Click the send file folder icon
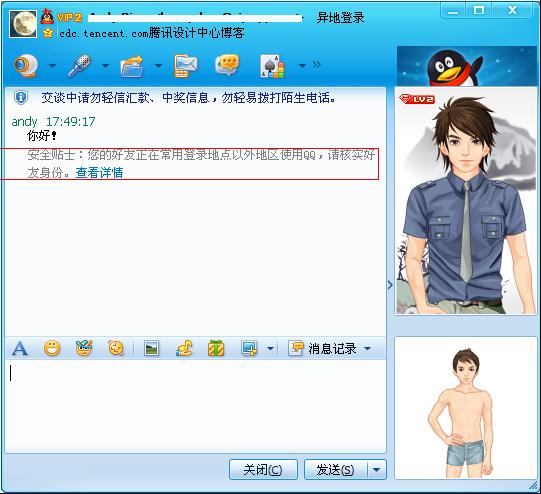541x494 pixels. [x=132, y=66]
